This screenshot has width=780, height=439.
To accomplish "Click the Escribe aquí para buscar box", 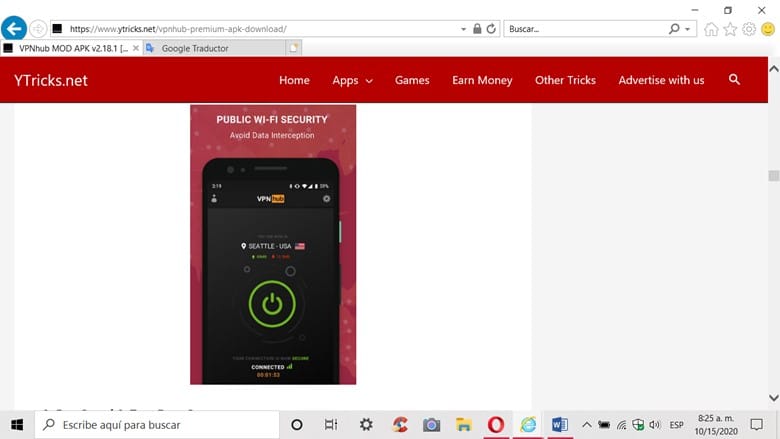I will (157, 425).
